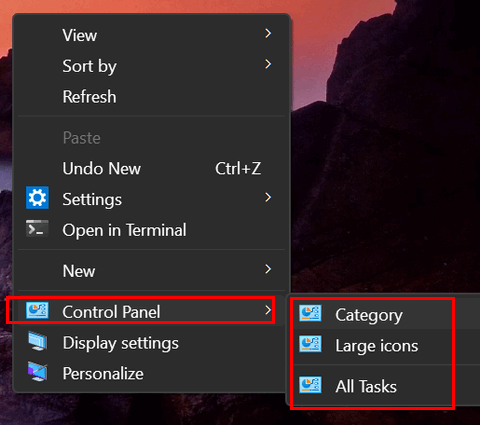The height and width of the screenshot is (425, 480).
Task: Expand the Control Panel submenu arrow
Action: click(268, 310)
